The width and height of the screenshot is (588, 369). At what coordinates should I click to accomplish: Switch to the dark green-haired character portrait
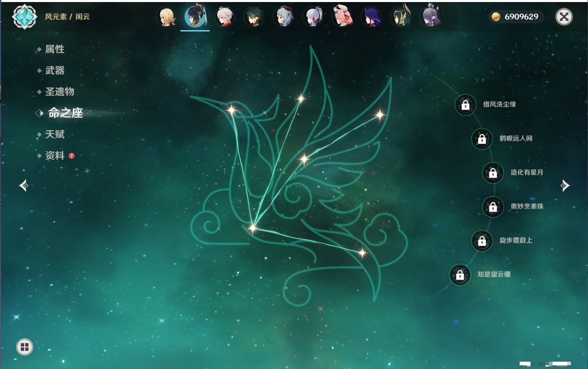[x=254, y=17]
